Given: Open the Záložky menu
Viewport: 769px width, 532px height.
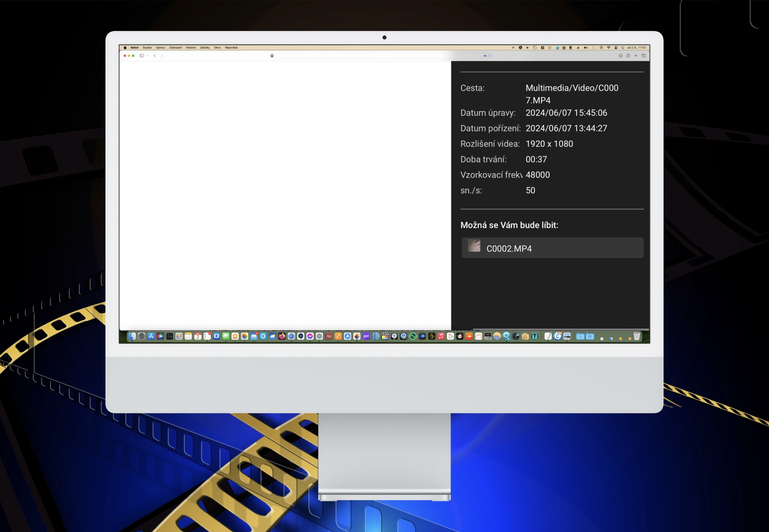Looking at the screenshot, I should [205, 48].
